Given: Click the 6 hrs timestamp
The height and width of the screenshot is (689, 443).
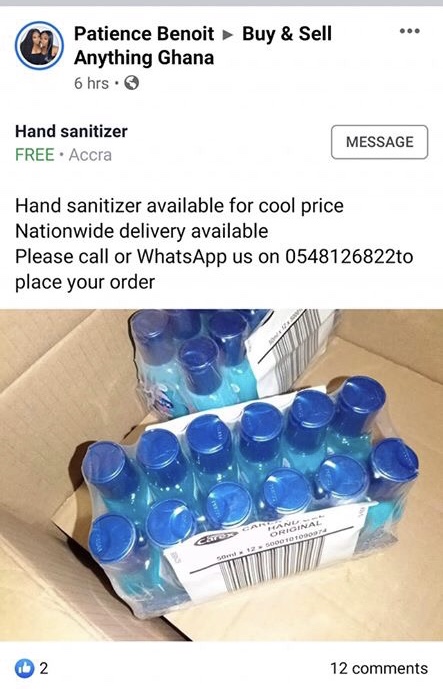Looking at the screenshot, I should (91, 83).
